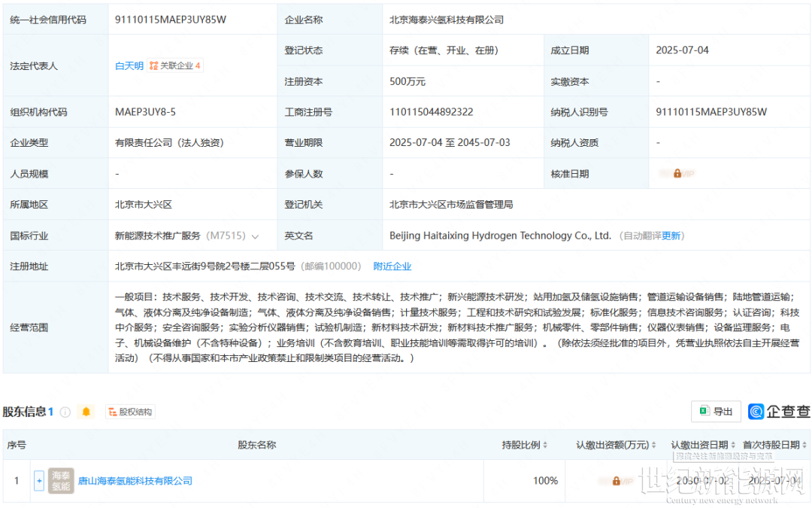This screenshot has width=812, height=508.
Task: Click the 股东信息 section heading
Action: (25, 412)
